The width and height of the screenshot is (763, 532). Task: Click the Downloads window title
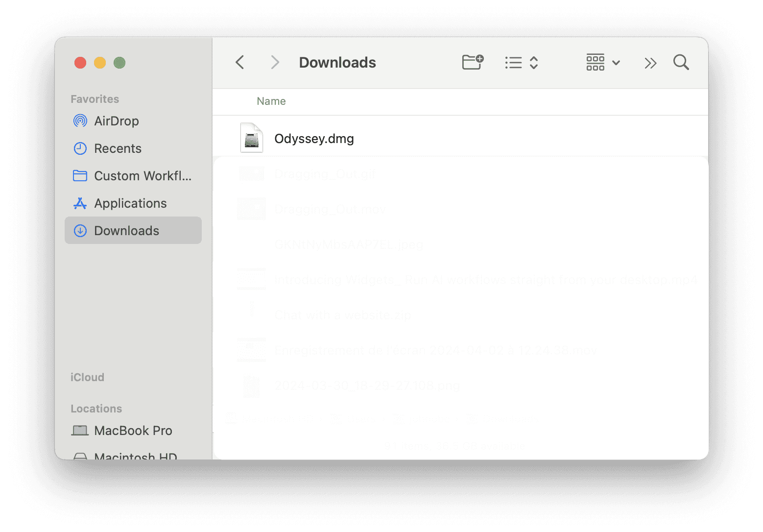coord(337,62)
